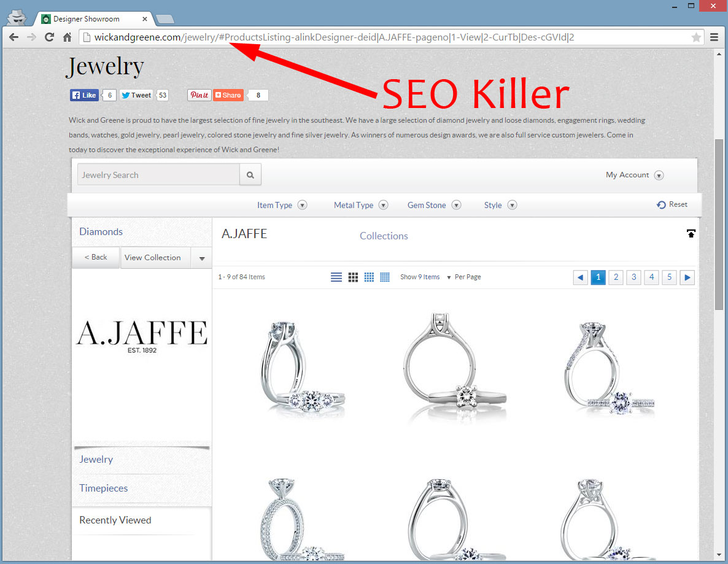
Task: Click the Facebook Like button
Action: click(84, 95)
